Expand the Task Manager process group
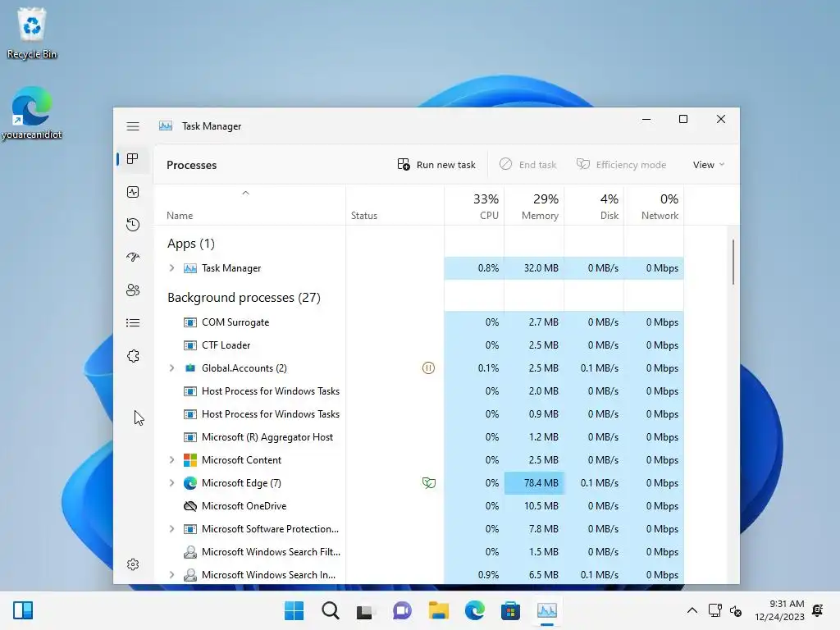Screen dimensions: 840x630 [x=171, y=268]
